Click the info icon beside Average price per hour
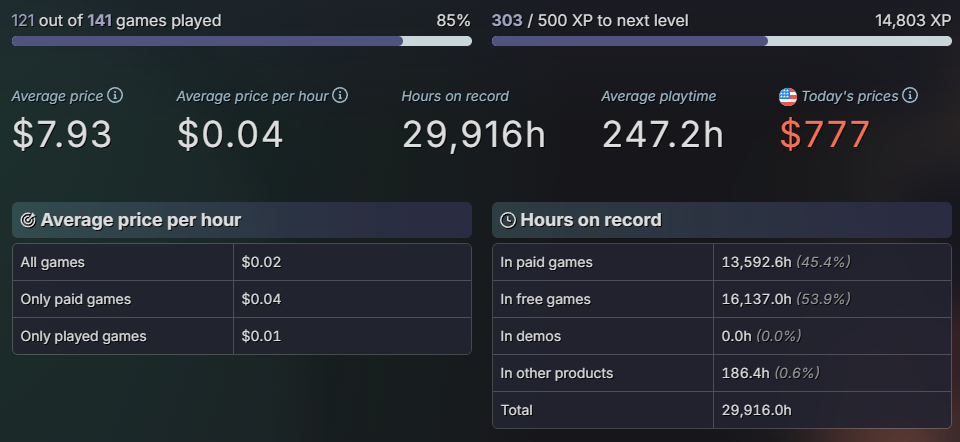Screen dimensions: 960x442 (340, 96)
